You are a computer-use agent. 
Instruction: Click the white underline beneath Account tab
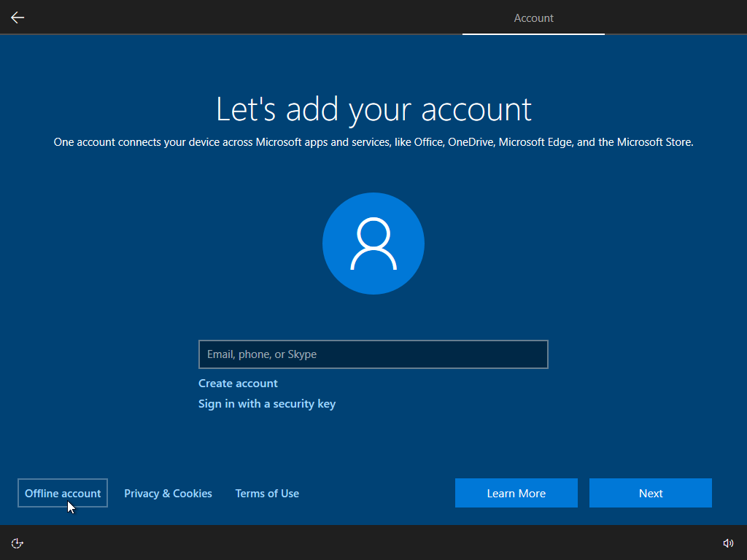coord(533,34)
